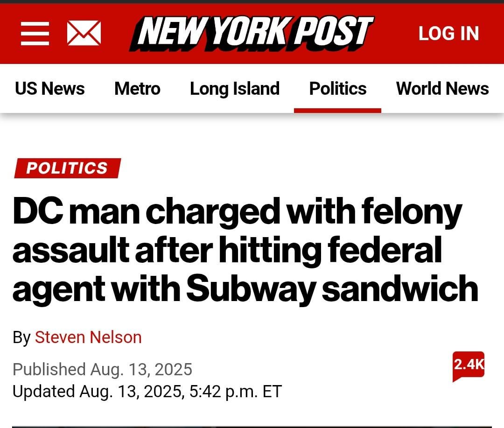Click the red POLITICS category tag

(x=68, y=168)
